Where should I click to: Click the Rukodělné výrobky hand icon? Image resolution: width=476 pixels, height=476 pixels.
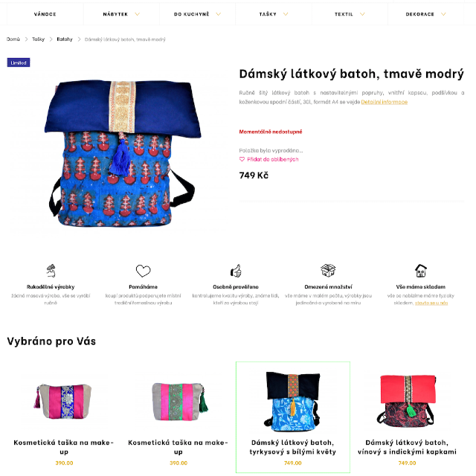51,271
